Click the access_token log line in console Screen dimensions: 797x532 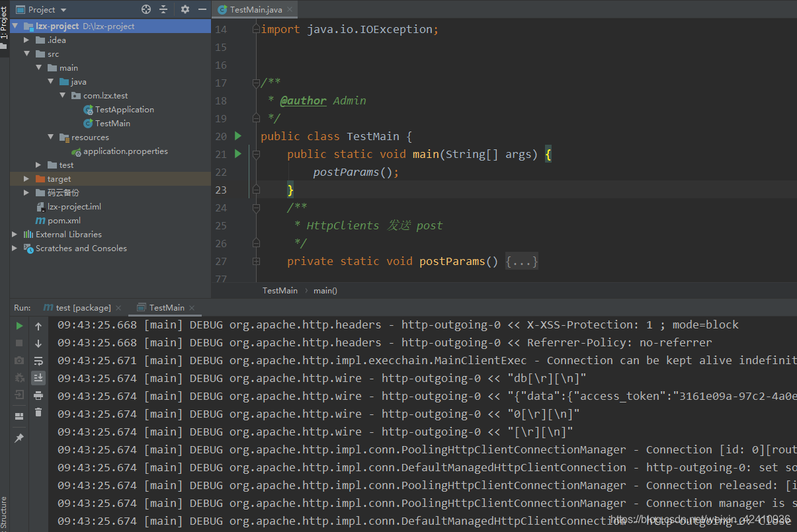pyautogui.click(x=427, y=396)
